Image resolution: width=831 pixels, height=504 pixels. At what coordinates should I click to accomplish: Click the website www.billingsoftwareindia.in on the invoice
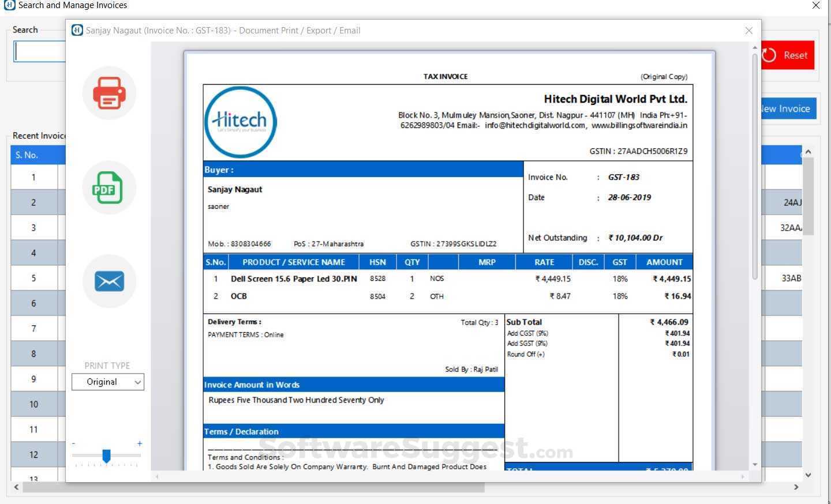pyautogui.click(x=639, y=125)
